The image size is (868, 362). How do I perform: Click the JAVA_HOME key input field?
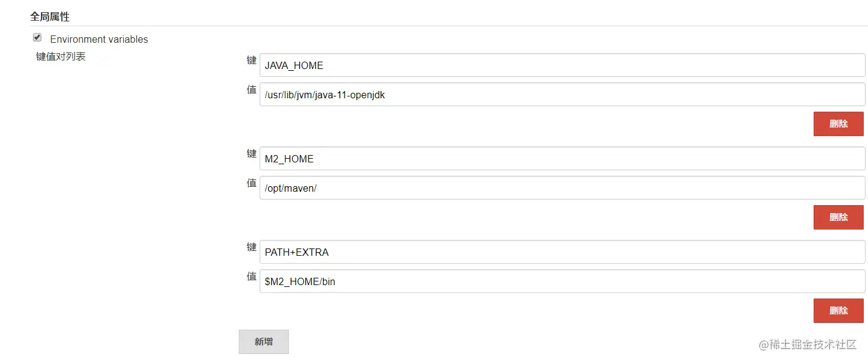click(x=562, y=65)
